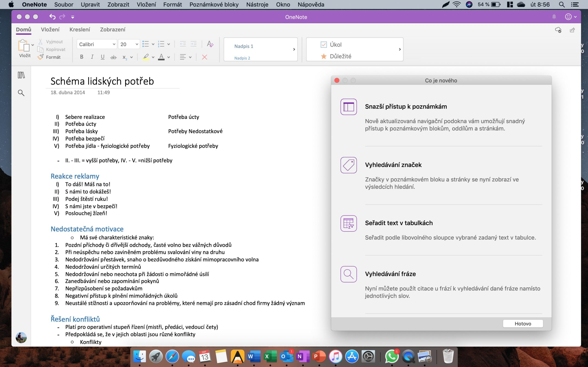Open search from the left sidebar

(x=21, y=93)
